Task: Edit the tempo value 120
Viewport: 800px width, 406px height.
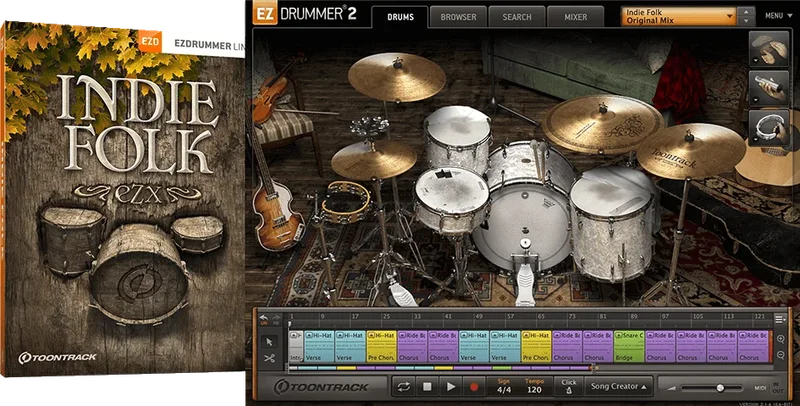Action: (534, 390)
